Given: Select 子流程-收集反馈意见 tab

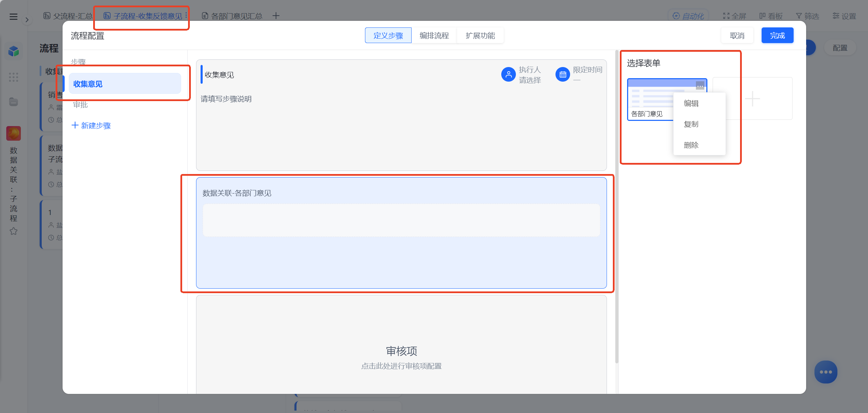Looking at the screenshot, I should [x=143, y=16].
